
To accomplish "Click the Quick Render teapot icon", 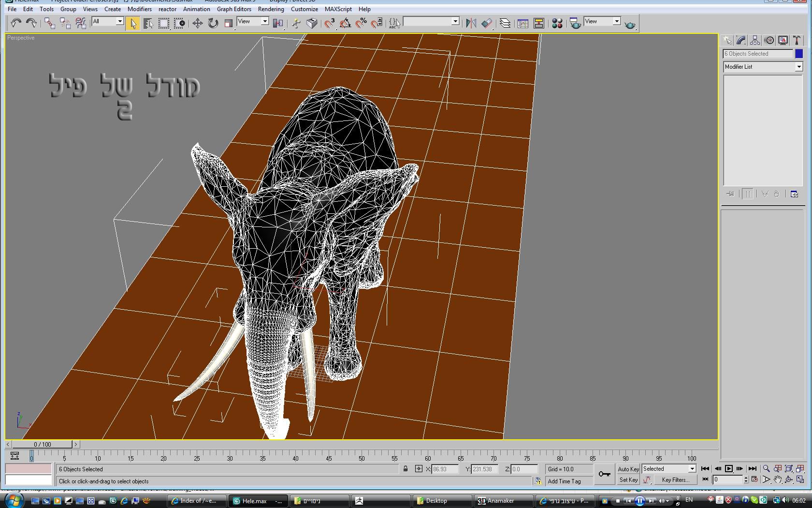I will (630, 24).
